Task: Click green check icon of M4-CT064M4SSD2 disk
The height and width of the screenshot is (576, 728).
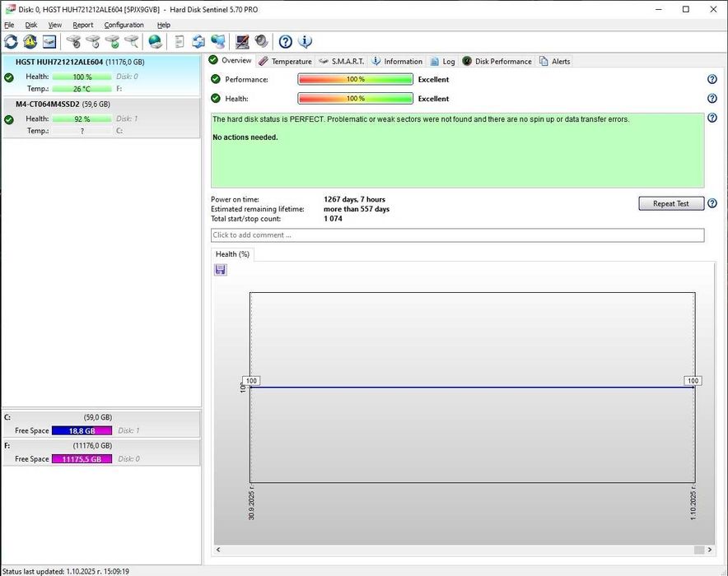Action: point(9,119)
